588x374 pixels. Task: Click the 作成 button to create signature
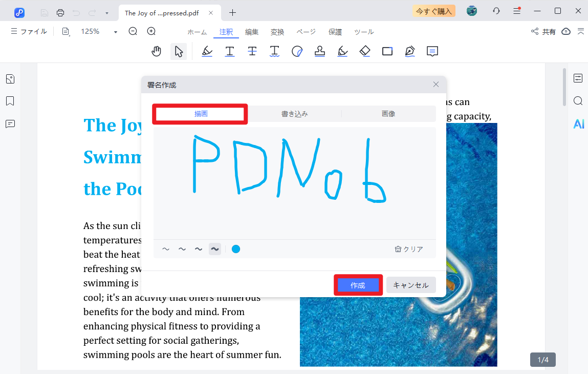[x=358, y=285]
